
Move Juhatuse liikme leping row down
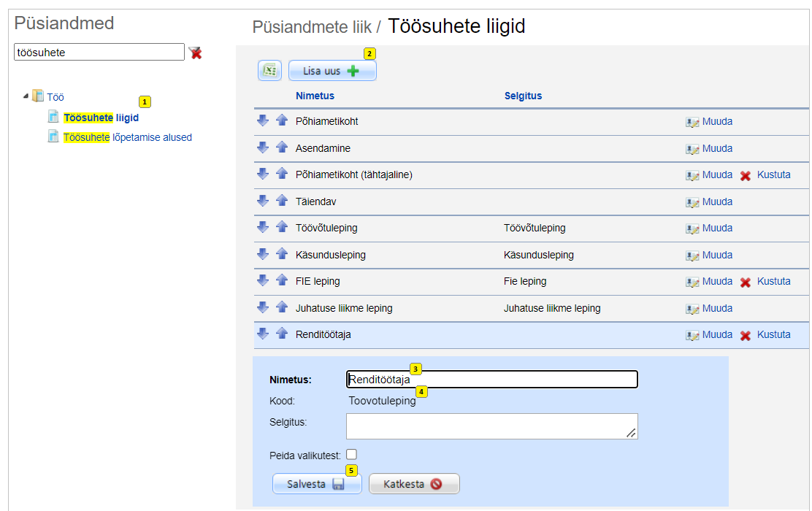click(263, 308)
